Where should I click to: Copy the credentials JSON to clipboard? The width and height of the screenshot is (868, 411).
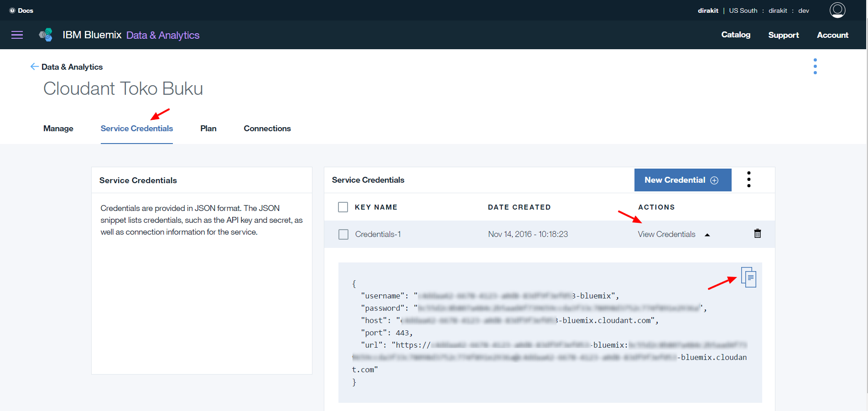[748, 277]
